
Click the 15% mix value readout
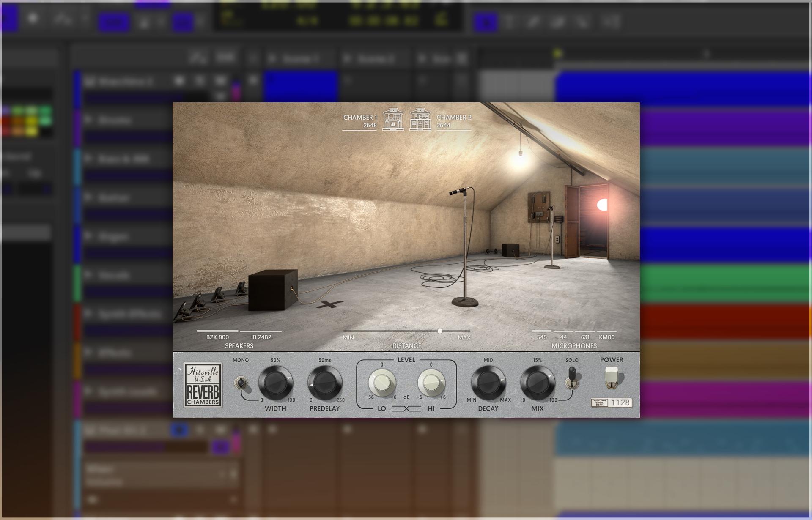click(x=538, y=360)
